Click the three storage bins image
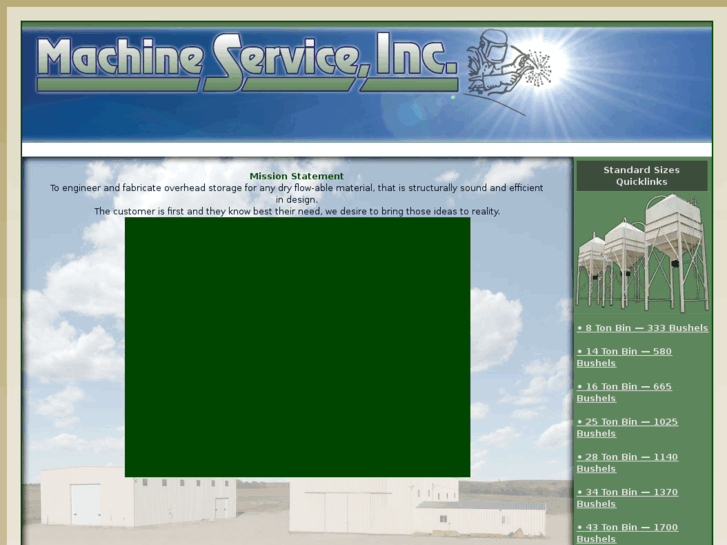Screen dimensions: 727x545 point(642,253)
